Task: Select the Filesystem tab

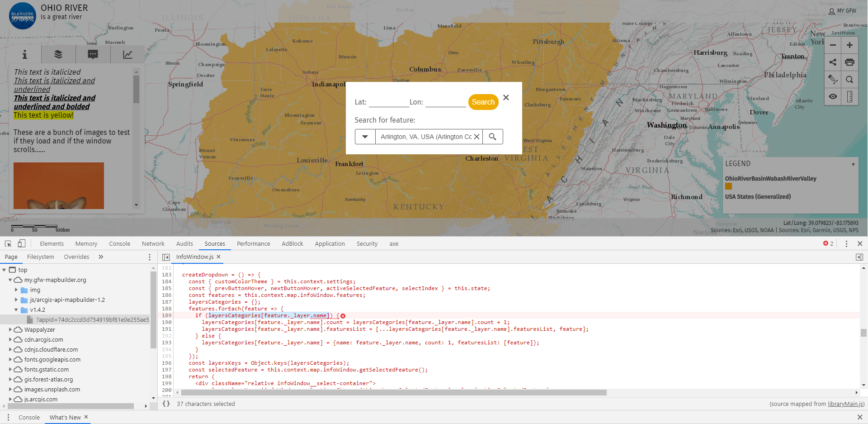Action: click(40, 257)
